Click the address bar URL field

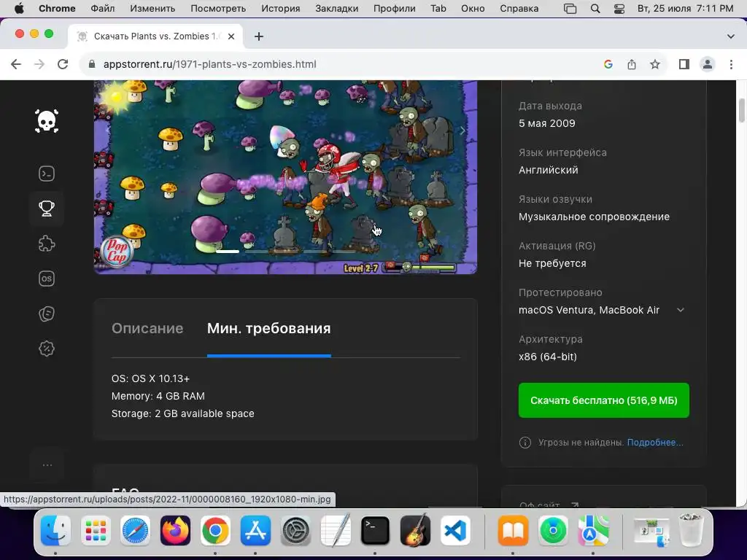pos(341,64)
